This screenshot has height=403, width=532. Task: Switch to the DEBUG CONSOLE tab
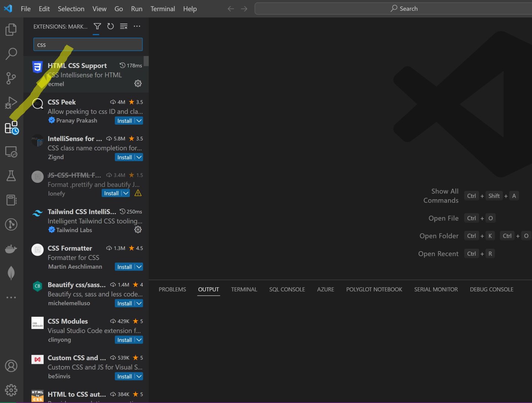pos(492,289)
